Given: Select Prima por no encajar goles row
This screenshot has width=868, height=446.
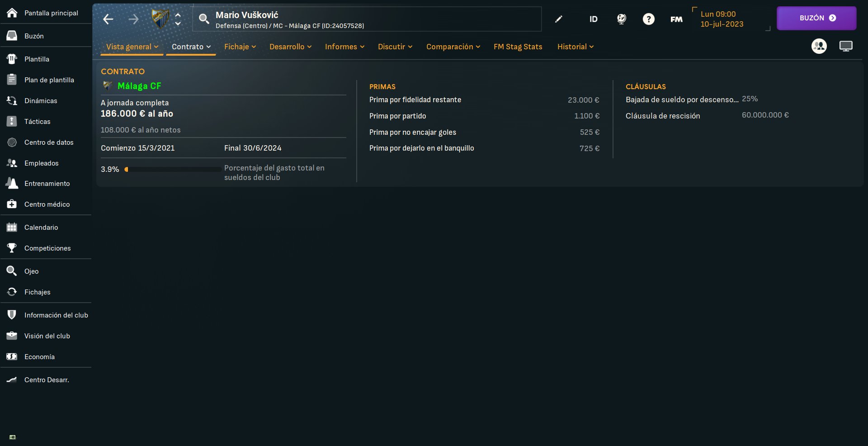Looking at the screenshot, I should tap(484, 132).
